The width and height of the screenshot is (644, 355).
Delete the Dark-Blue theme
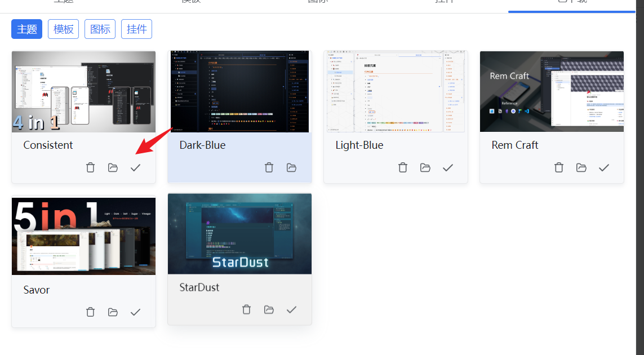pos(269,168)
